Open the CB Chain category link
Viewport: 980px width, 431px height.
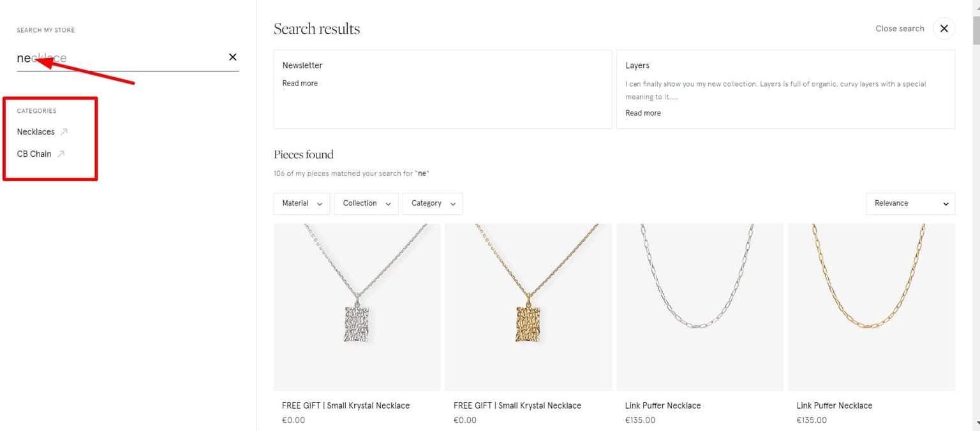[34, 154]
